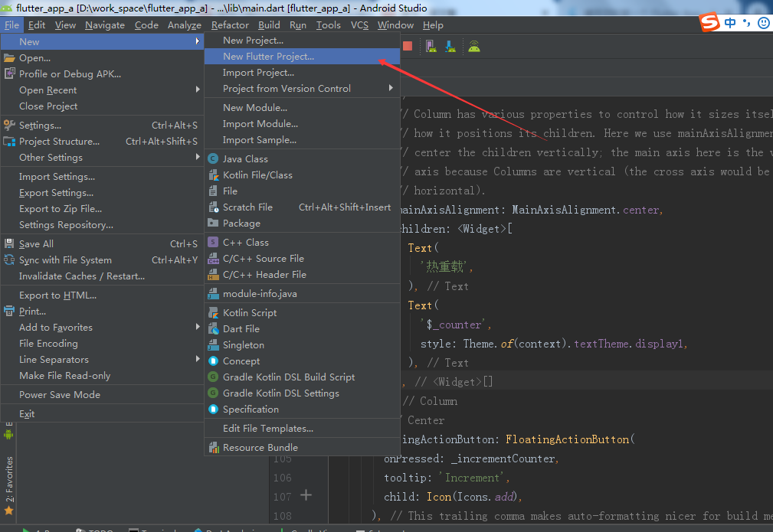Select Profile or Debug APK...
The image size is (773, 532).
point(102,74)
